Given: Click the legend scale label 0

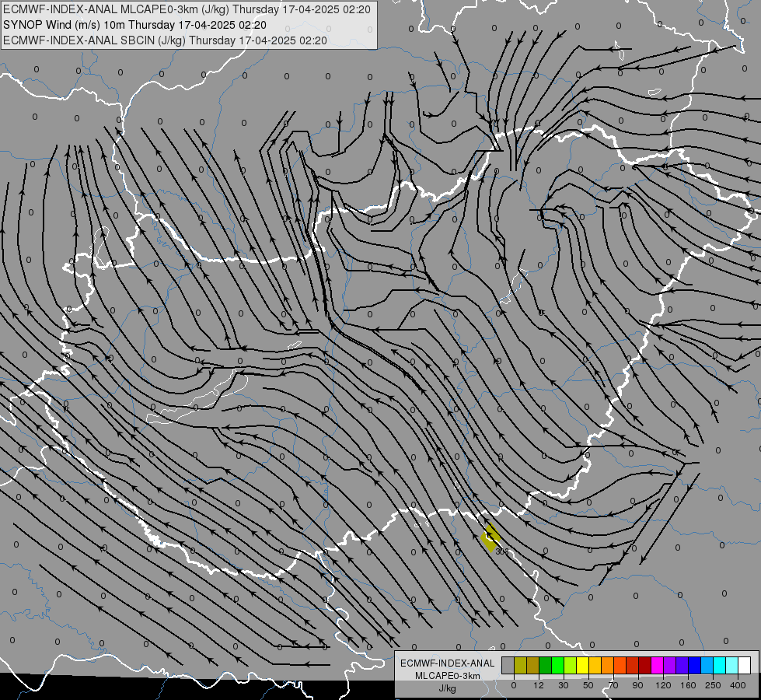Looking at the screenshot, I should (514, 685).
